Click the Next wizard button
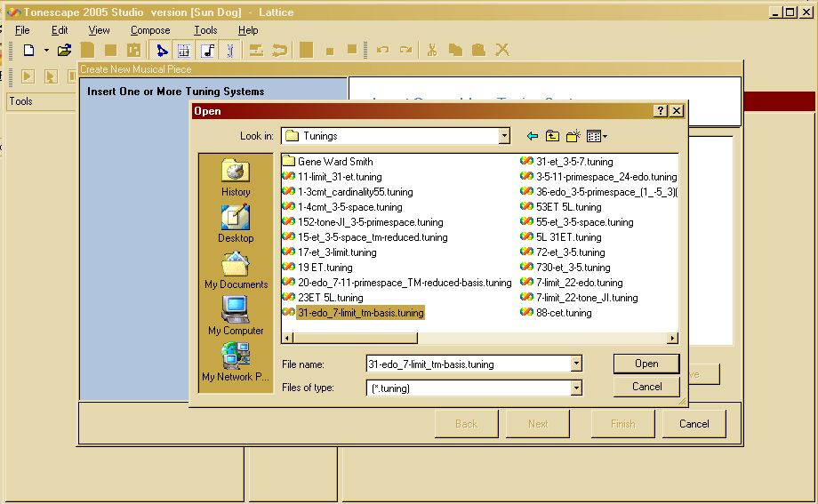The image size is (818, 504). (538, 424)
